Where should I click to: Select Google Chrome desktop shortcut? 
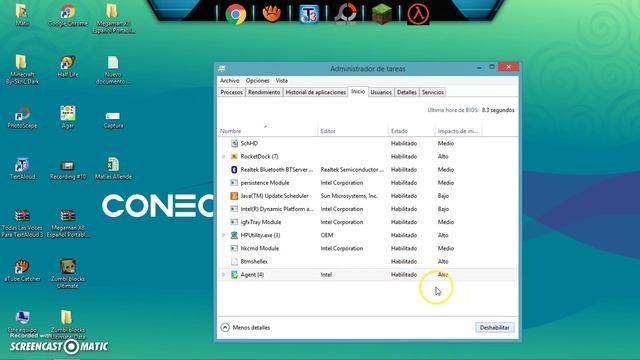click(x=68, y=16)
